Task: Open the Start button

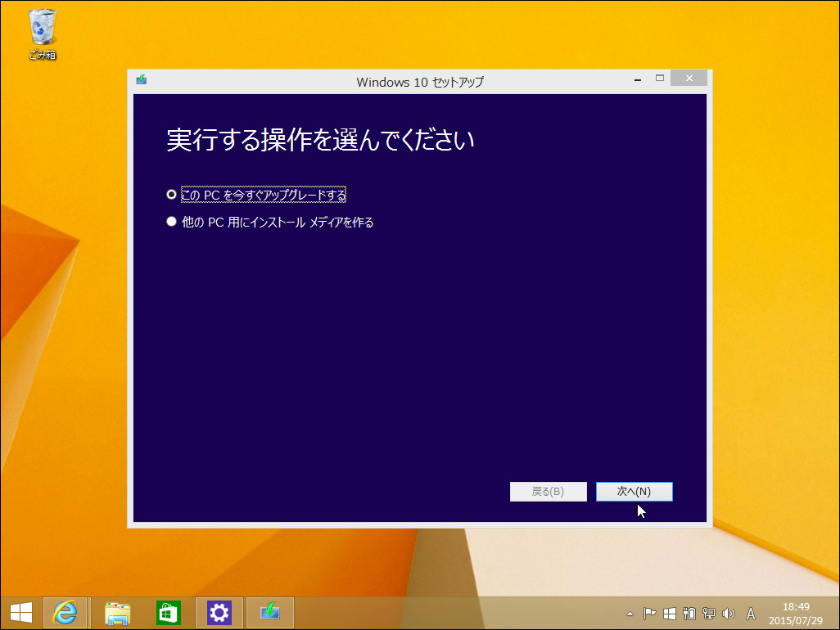Action: 20,612
